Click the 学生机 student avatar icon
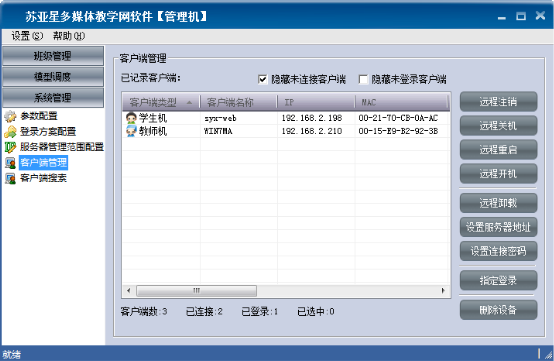This screenshot has width=554, height=361. tap(131, 118)
